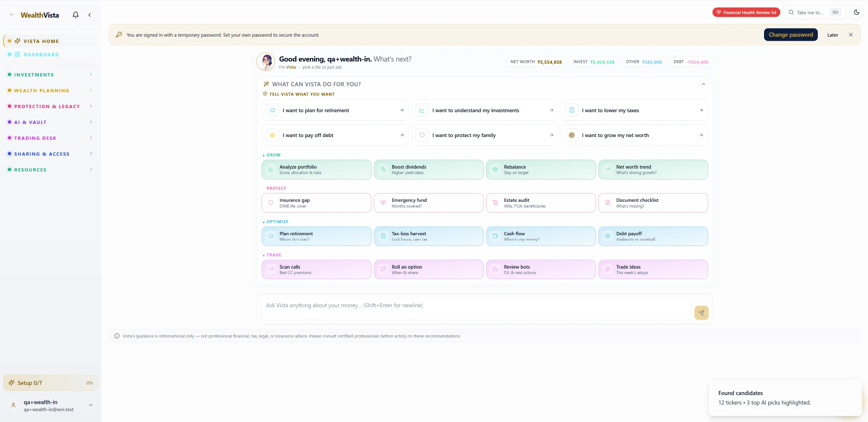
Task: Open the Setup 0/7 progress bar
Action: 51,383
